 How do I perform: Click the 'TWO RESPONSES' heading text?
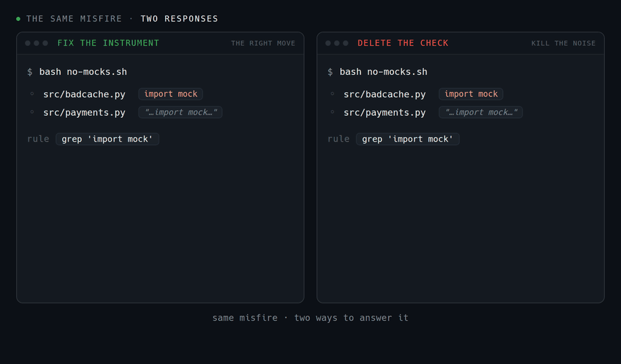tap(180, 19)
